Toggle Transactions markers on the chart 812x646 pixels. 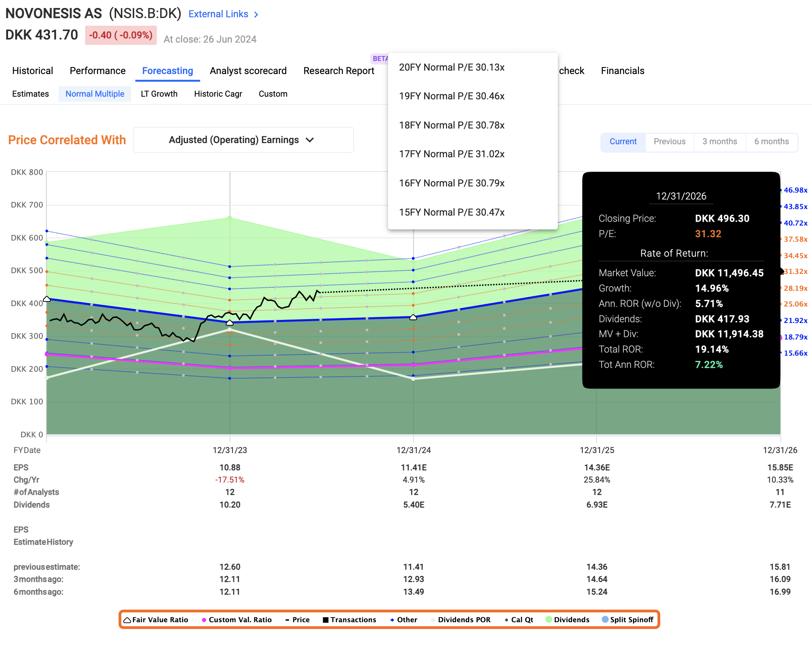(x=349, y=620)
